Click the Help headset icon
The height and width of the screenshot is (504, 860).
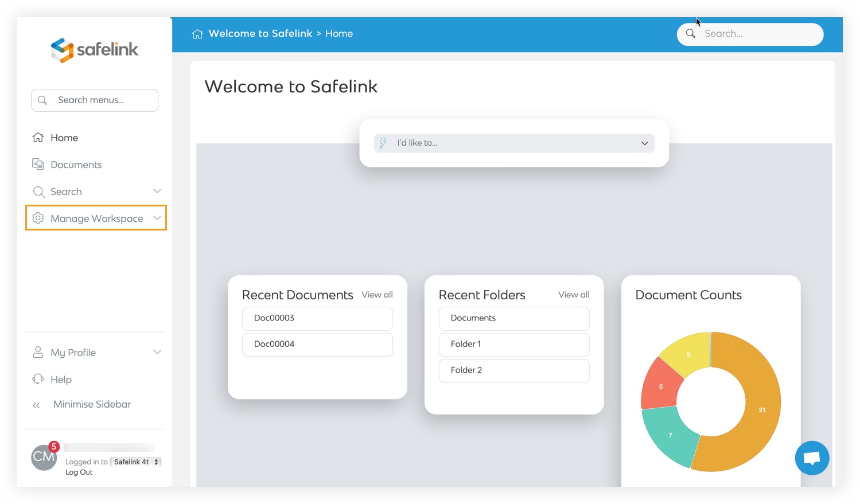(x=38, y=379)
